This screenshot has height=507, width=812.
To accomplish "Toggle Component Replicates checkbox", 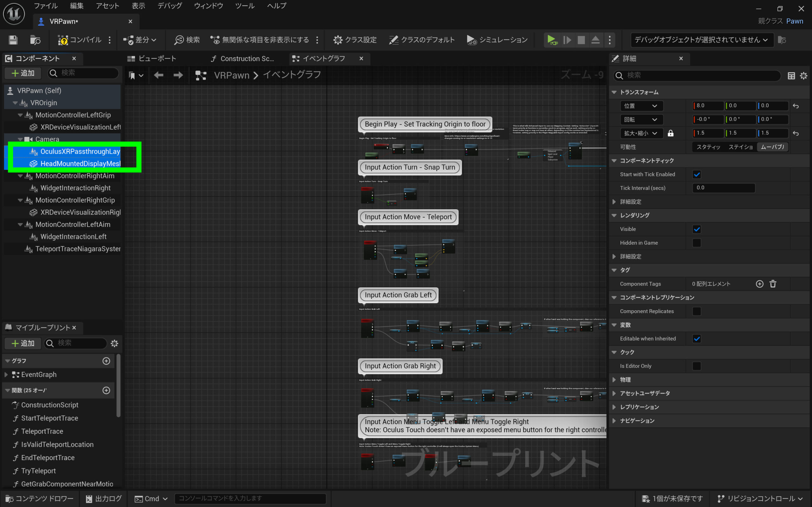I will tap(697, 311).
